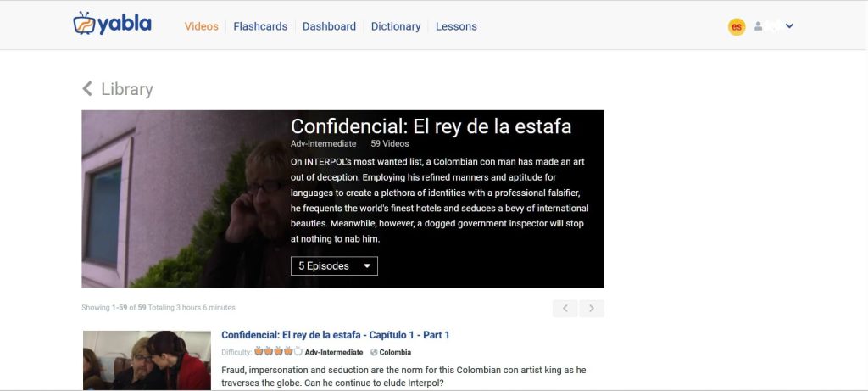The image size is (868, 391).
Task: Switch to the Dashboard section
Action: (x=329, y=26)
